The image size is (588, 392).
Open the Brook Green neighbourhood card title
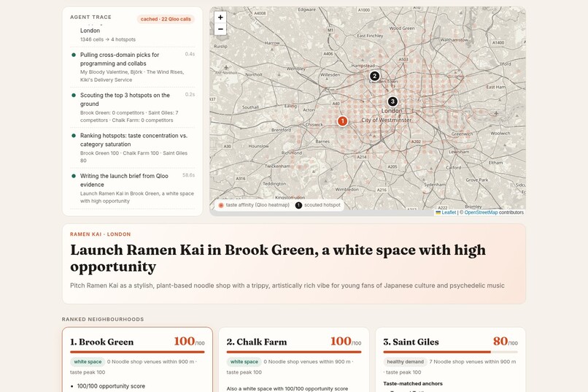tap(101, 342)
